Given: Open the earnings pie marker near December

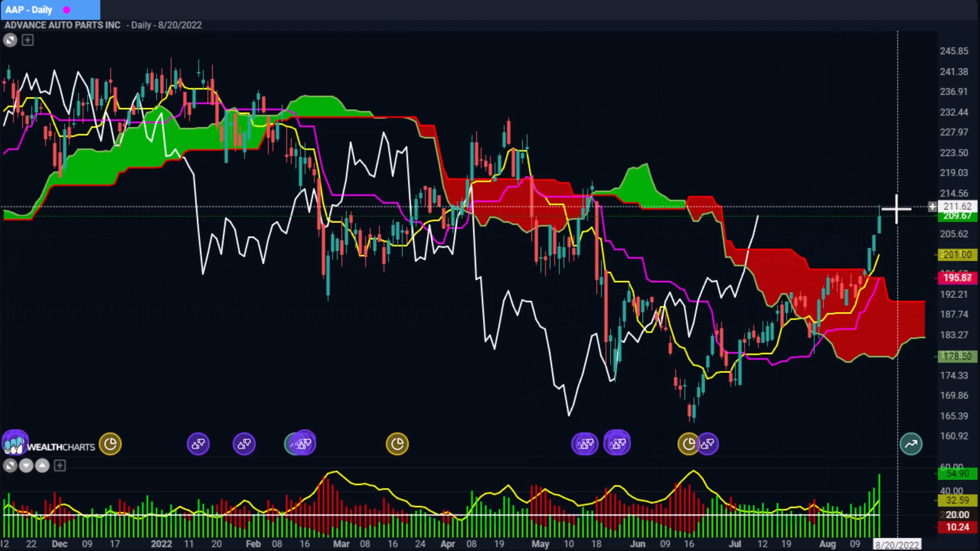Looking at the screenshot, I should 110,444.
